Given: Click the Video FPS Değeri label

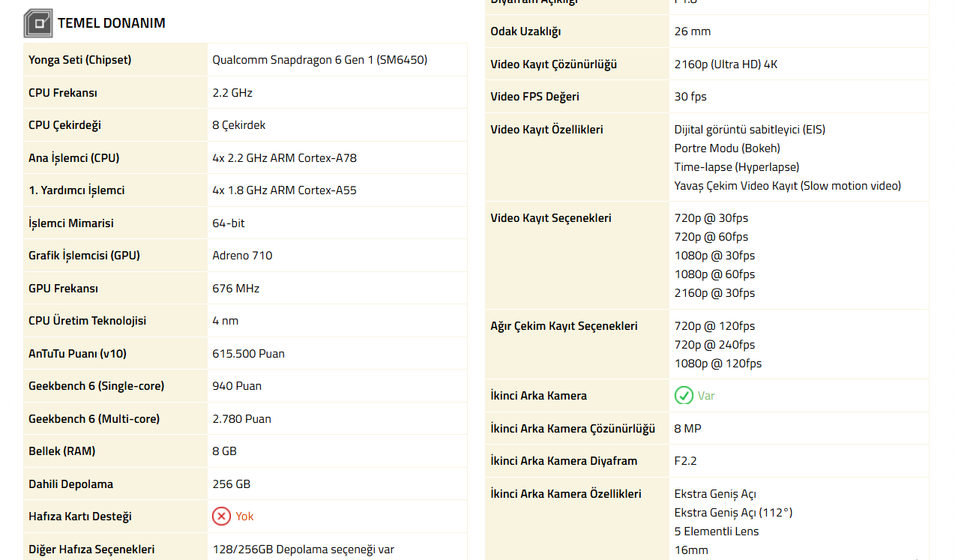Looking at the screenshot, I should [x=534, y=97].
